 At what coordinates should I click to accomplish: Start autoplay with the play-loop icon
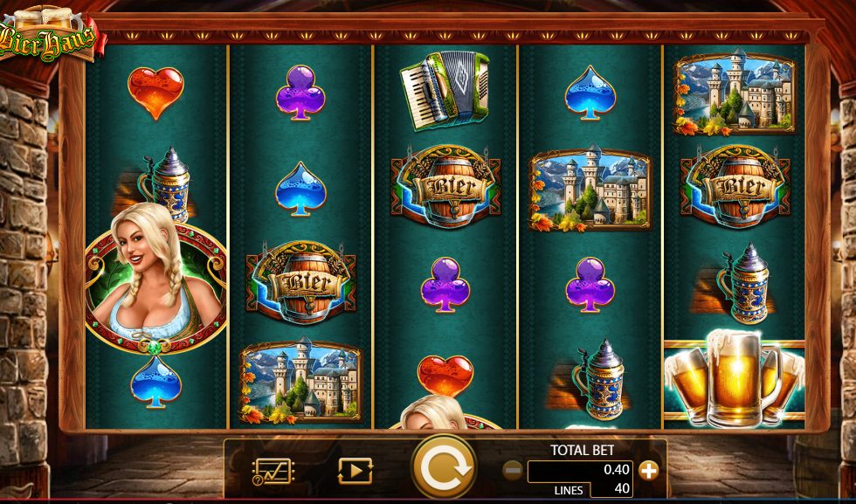[355, 471]
